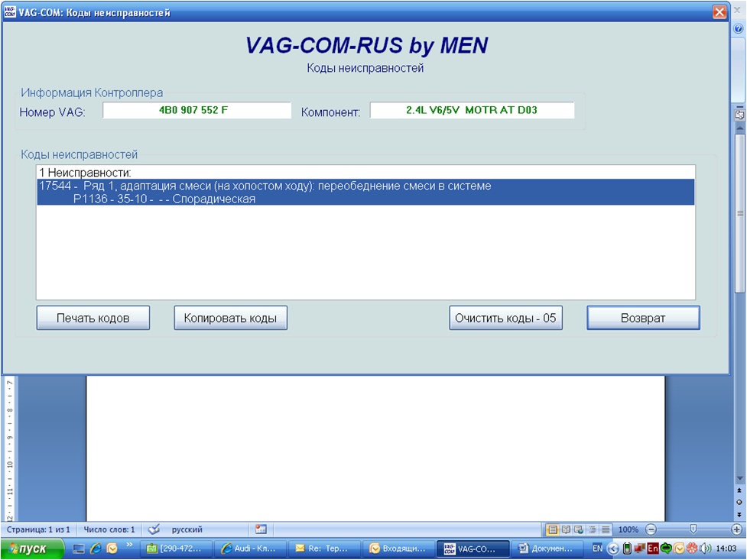The height and width of the screenshot is (560, 747).
Task: Click the macro recording icon in status bar
Action: point(261,529)
